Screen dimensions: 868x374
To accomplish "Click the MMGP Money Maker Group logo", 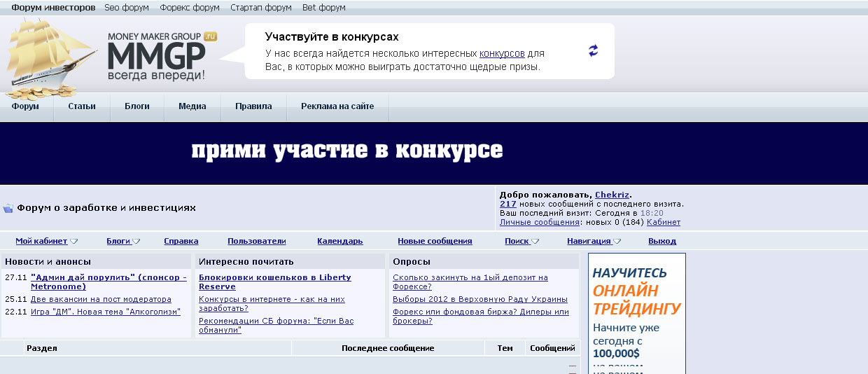I will (161, 56).
